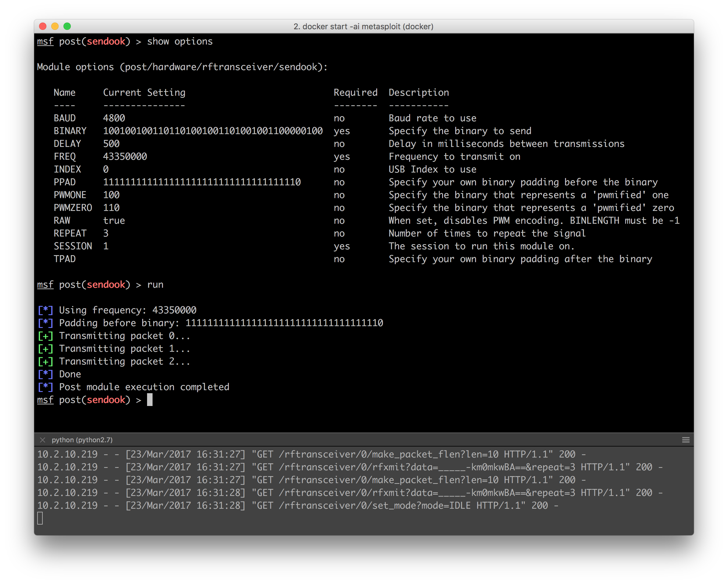Close the python (python2.7) pane

pos(42,440)
